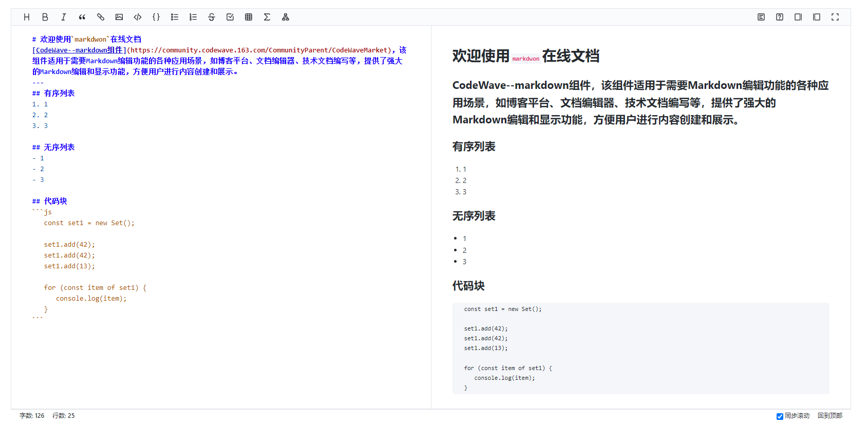Apply strikethrough formatting
Viewport: 868px width, 423px height.
(212, 17)
